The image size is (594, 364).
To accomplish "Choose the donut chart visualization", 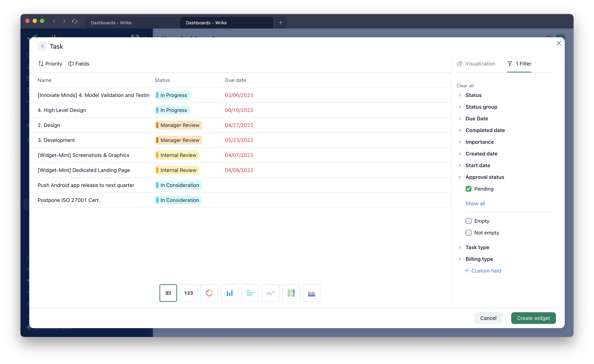I will point(209,293).
